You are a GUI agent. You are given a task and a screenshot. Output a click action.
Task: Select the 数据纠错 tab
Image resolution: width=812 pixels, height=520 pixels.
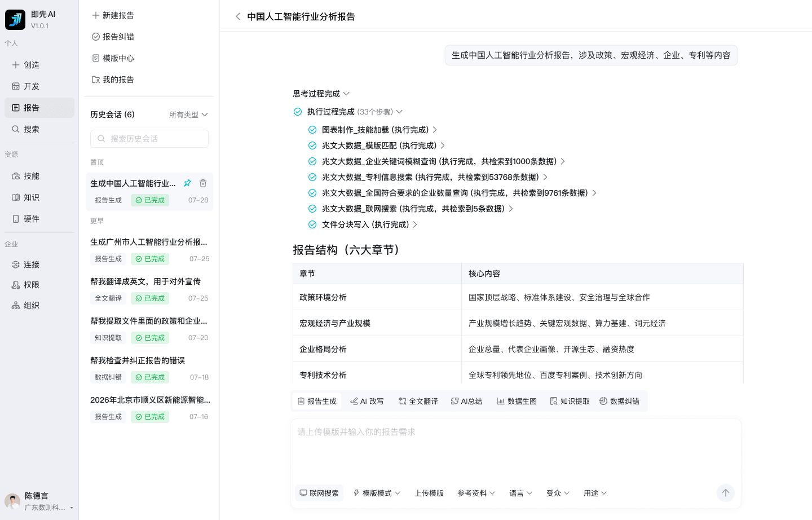coord(619,401)
